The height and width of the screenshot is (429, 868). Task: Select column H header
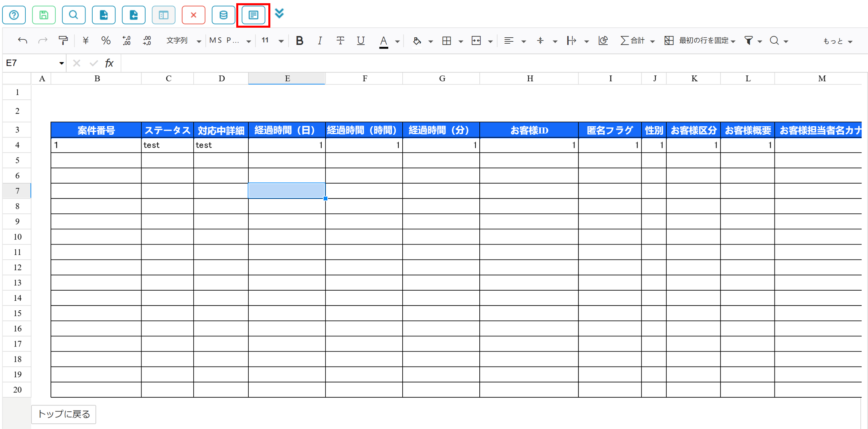coord(529,79)
